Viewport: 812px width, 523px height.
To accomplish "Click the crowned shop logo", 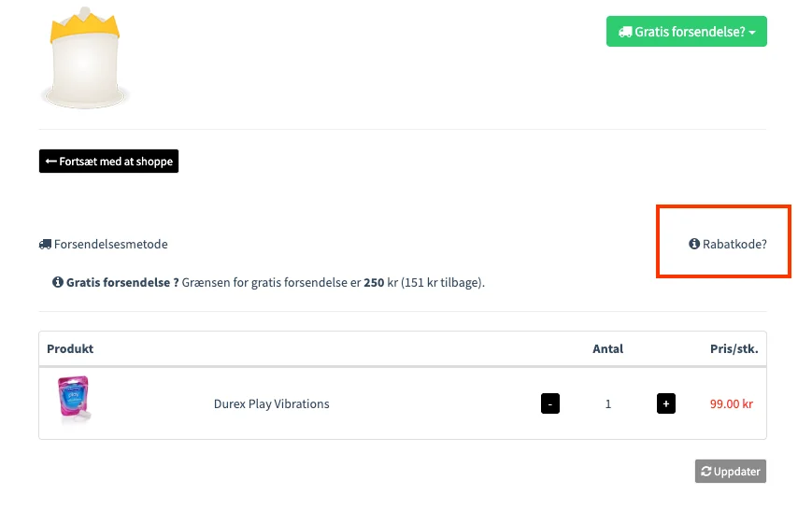I will pos(84,57).
